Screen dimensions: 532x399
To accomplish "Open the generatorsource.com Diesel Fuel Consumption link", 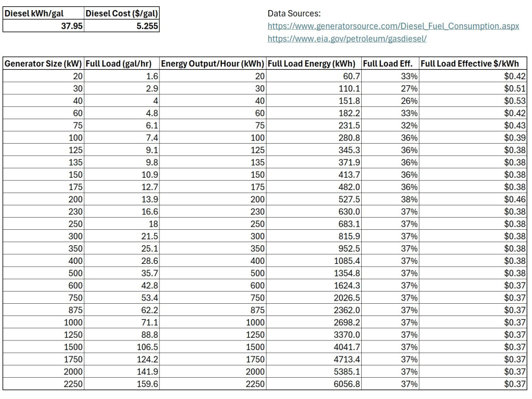I will pyautogui.click(x=393, y=26).
